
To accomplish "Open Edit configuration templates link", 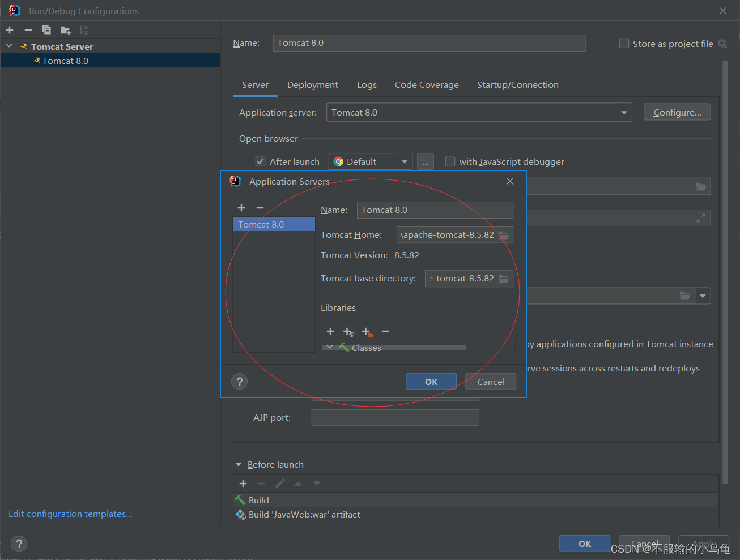I will pos(70,514).
